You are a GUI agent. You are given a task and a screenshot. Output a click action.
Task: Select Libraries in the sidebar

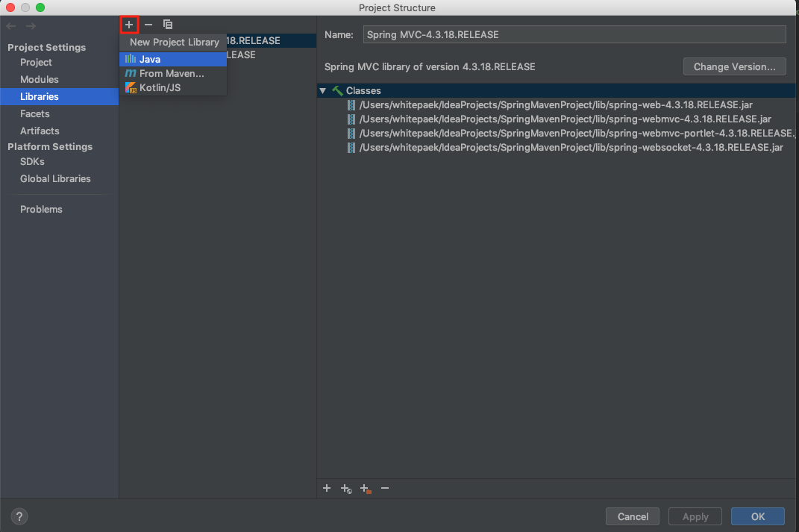(x=59, y=96)
